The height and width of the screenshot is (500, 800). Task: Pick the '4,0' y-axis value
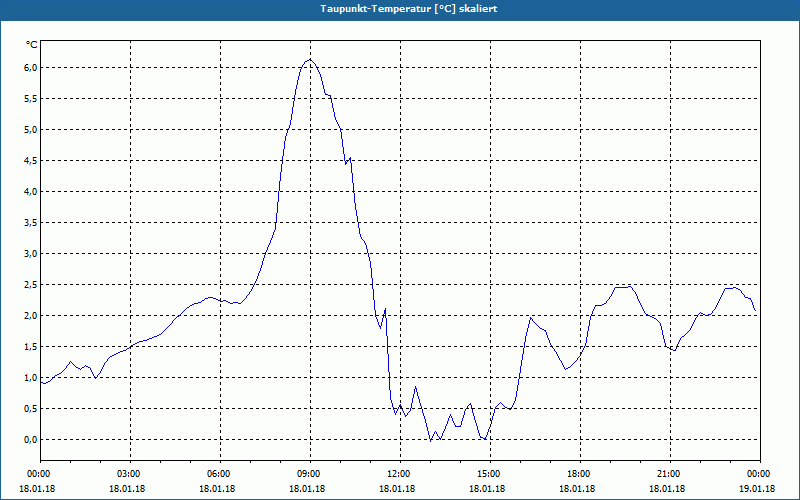click(x=31, y=192)
